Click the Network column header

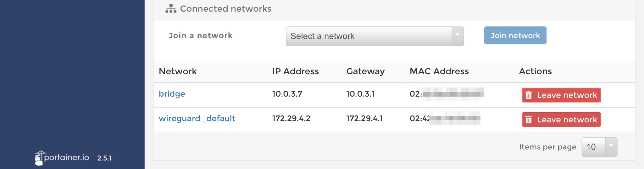pyautogui.click(x=178, y=71)
